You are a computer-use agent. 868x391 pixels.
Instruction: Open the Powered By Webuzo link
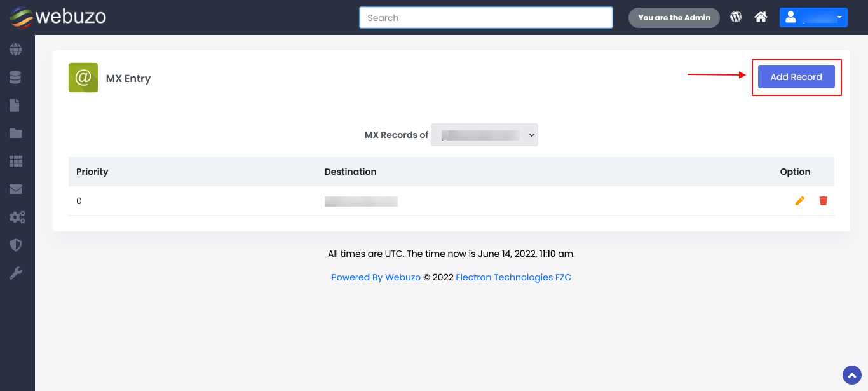point(375,277)
